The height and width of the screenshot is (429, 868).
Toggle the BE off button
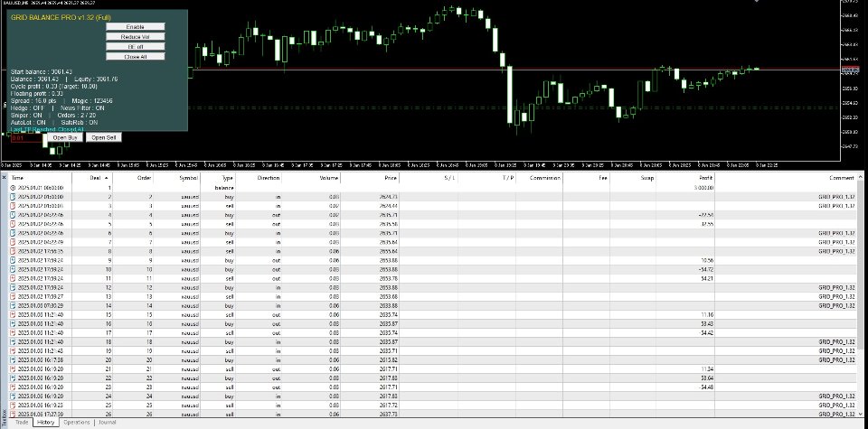pyautogui.click(x=135, y=46)
